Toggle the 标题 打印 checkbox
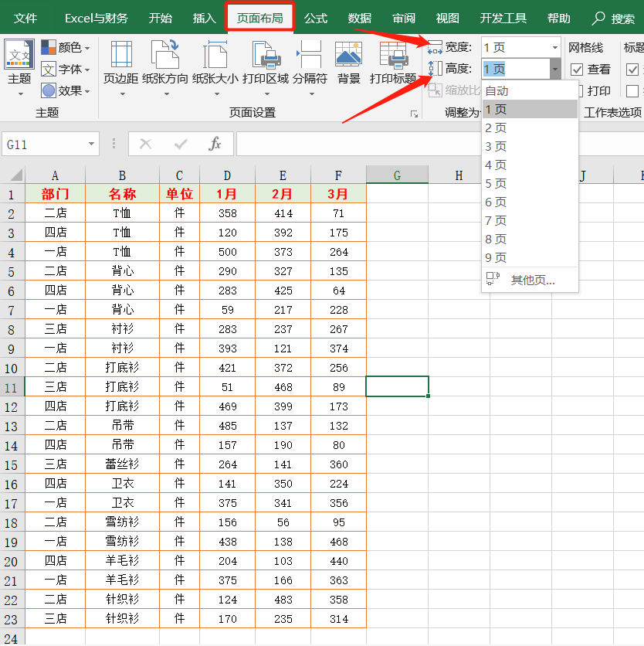Screen dimensions: 644x646 point(632,90)
